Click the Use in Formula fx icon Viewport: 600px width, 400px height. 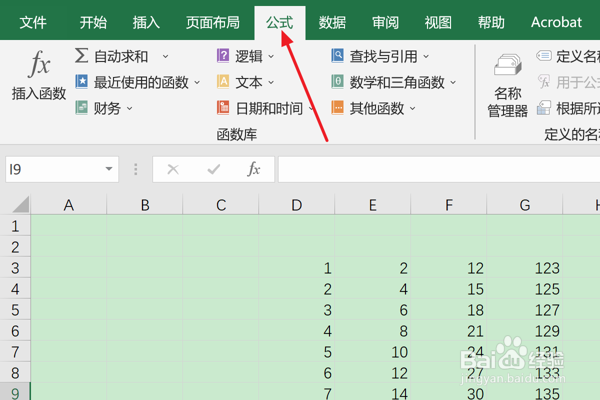(x=544, y=82)
